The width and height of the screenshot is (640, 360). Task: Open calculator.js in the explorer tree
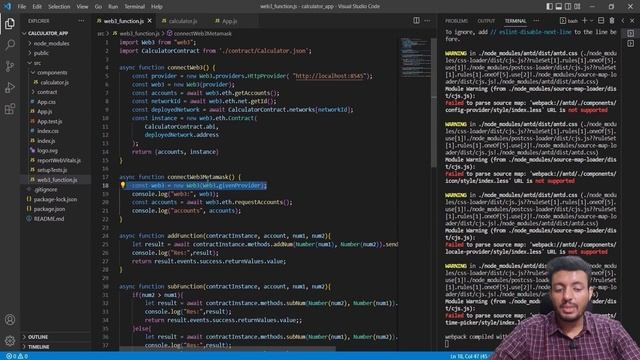(54, 82)
